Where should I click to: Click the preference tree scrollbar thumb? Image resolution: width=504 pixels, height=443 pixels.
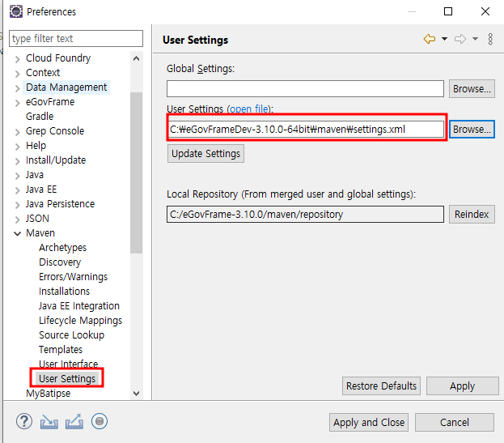136,173
